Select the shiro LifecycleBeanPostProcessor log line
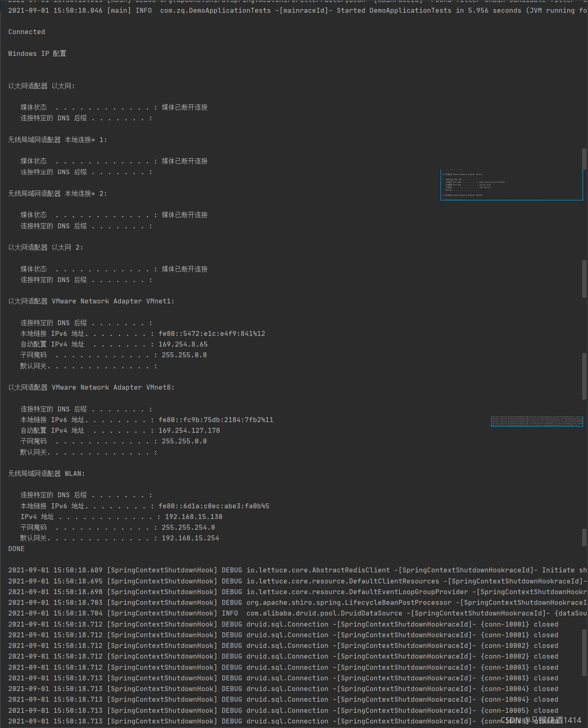Viewport: 588px width, 728px height. coord(297,602)
